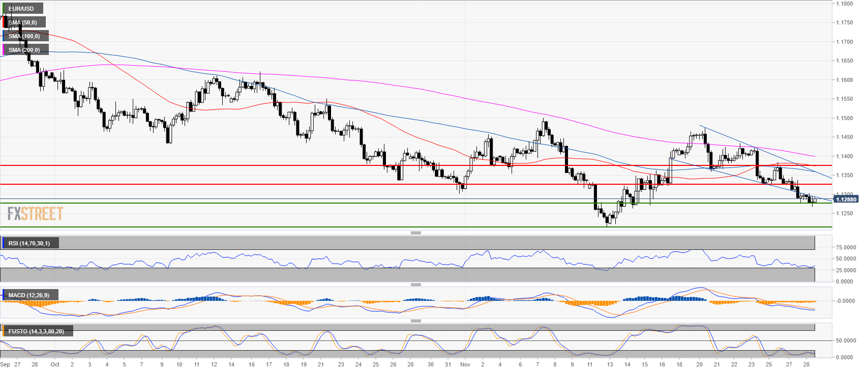Click the Sep label on the date axis
Viewport: 868px width, 371px height.
5,364
